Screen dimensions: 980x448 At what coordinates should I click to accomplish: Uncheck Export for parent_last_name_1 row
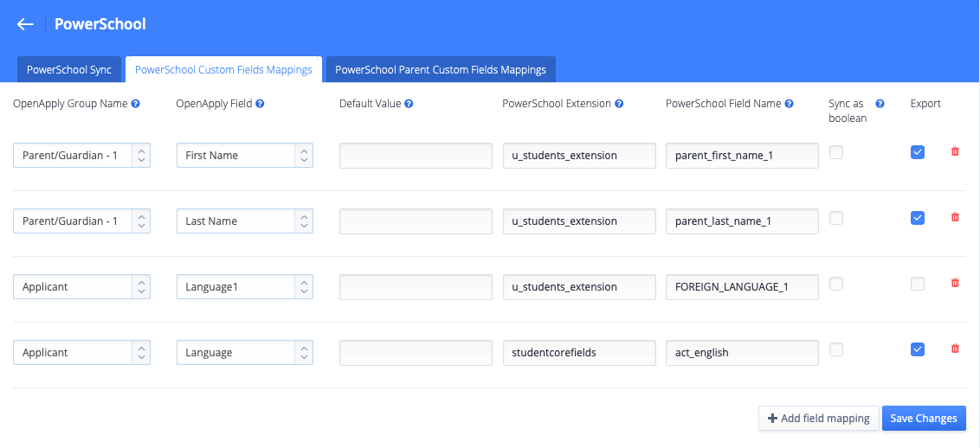pos(917,218)
